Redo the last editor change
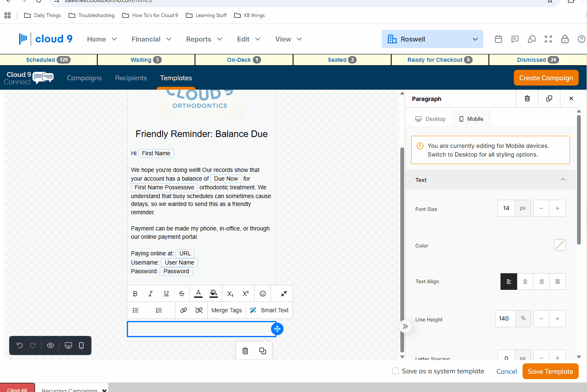Image resolution: width=587 pixels, height=392 pixels. (33, 345)
